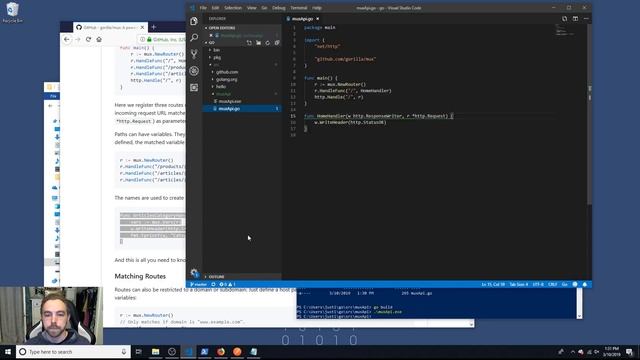This screenshot has width=640, height=360.
Task: Split the editor to the right
Action: (575, 19)
